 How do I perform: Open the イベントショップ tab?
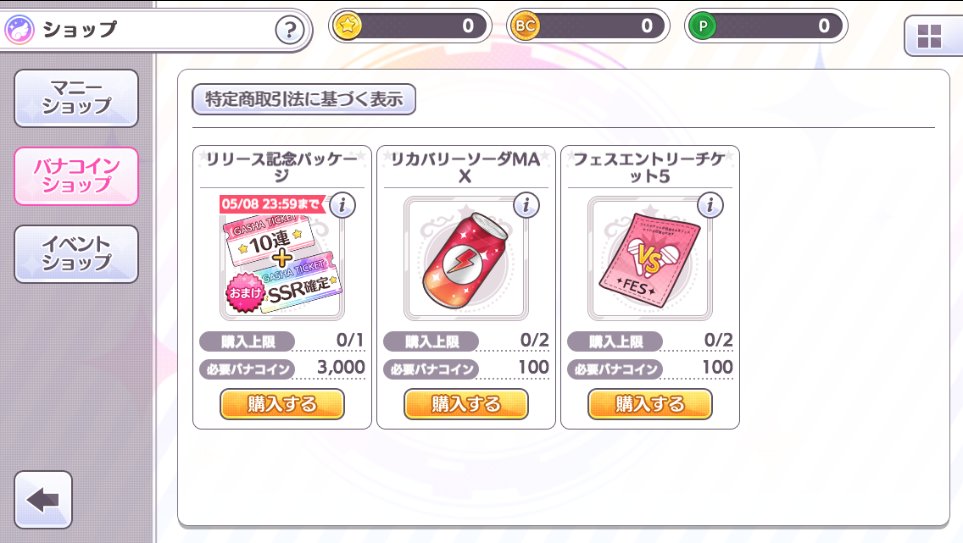[76, 254]
